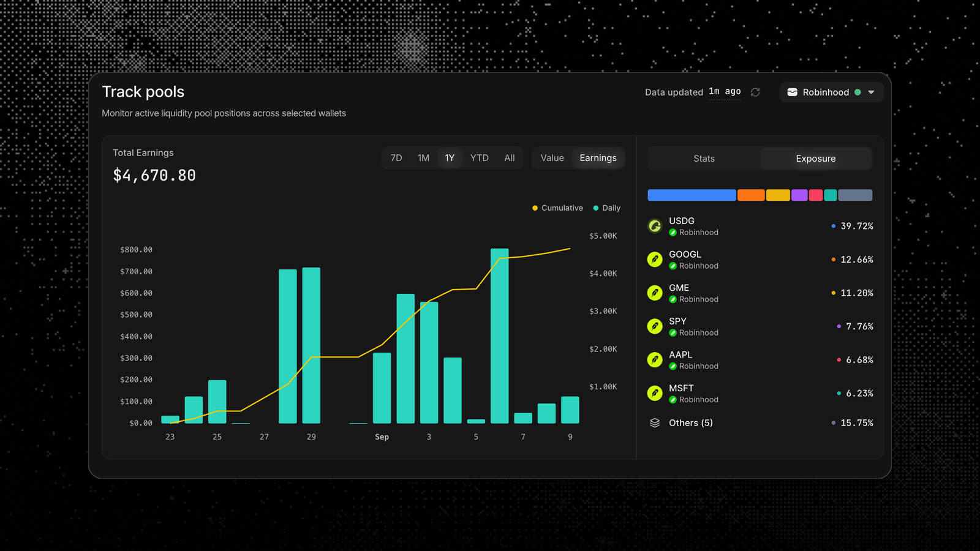Click the daily bar above date 3
This screenshot has width=980, height=551.
429,362
